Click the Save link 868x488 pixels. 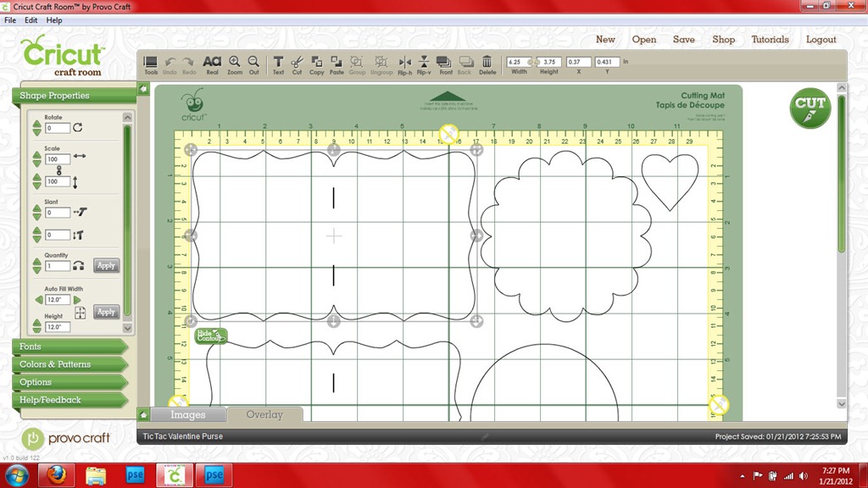click(684, 39)
